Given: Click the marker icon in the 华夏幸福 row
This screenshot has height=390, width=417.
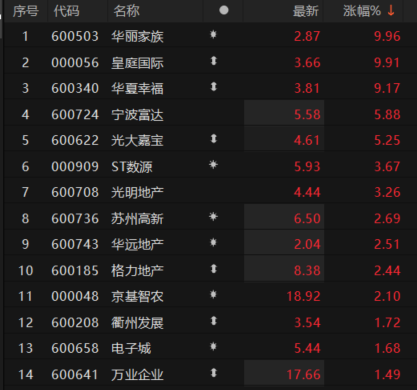Looking at the screenshot, I should pos(214,87).
